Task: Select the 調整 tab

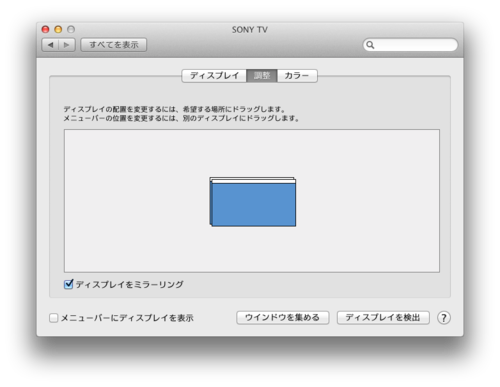Action: point(262,76)
